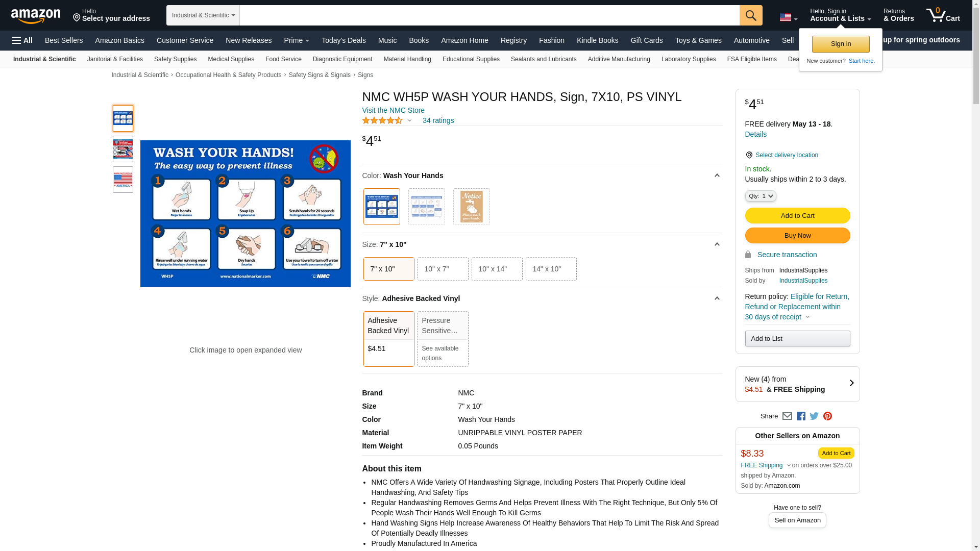This screenshot has height=551, width=980.
Task: Choose Pressure Sensitive style option
Action: coord(443,339)
